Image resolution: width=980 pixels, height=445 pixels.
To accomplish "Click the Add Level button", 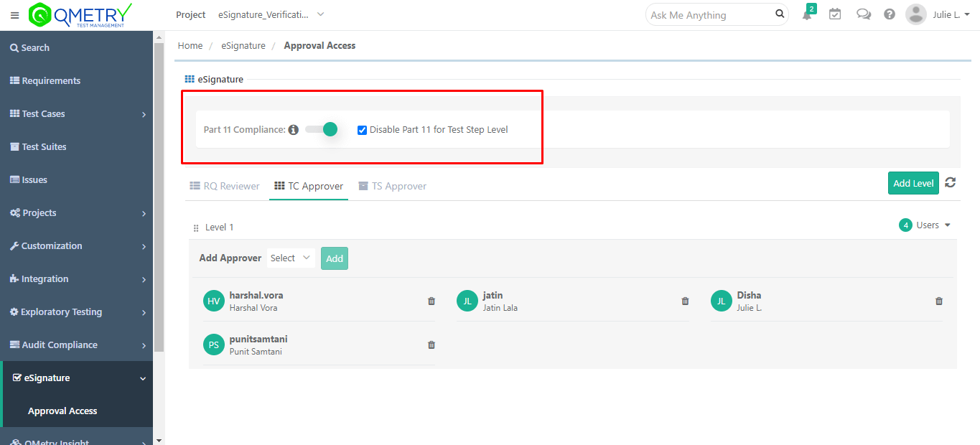I will [913, 183].
